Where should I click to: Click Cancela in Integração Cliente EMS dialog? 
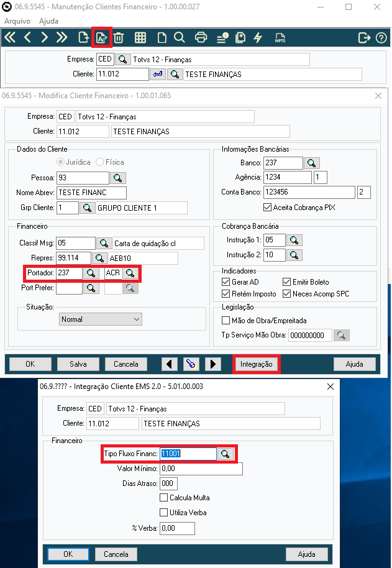point(116,554)
